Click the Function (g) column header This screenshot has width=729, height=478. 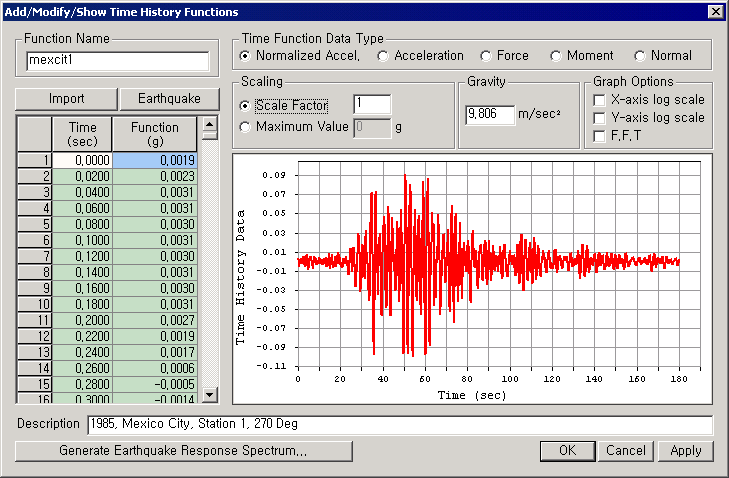pos(155,134)
